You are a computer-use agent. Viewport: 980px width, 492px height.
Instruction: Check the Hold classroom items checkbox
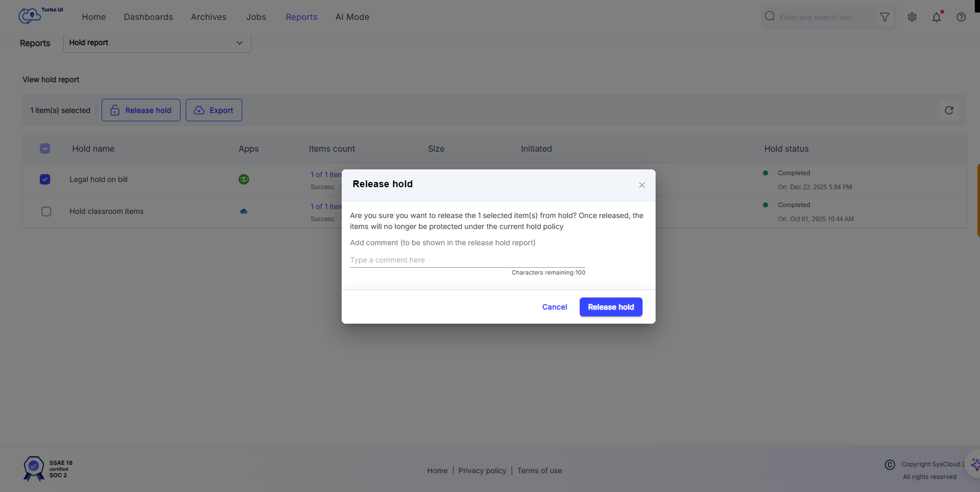[x=46, y=211]
